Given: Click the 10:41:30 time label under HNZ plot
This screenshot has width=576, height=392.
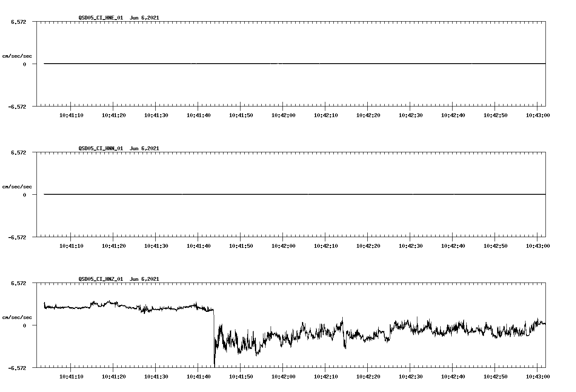Looking at the screenshot, I should [156, 377].
